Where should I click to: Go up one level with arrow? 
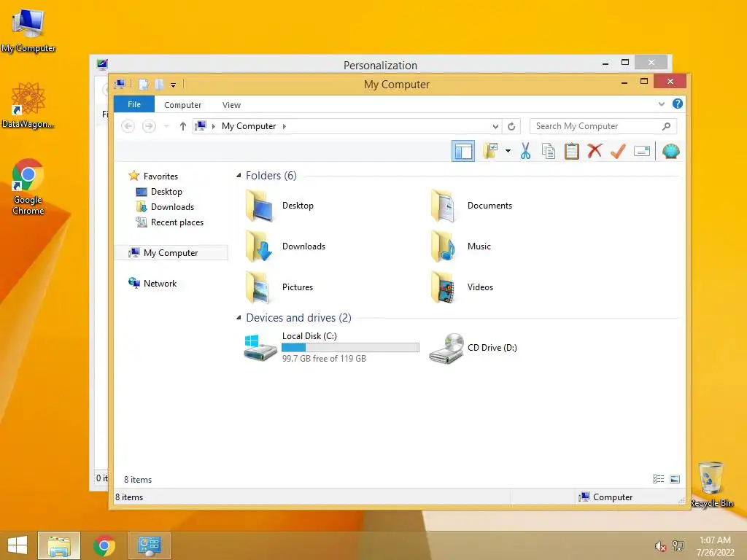pyautogui.click(x=183, y=126)
